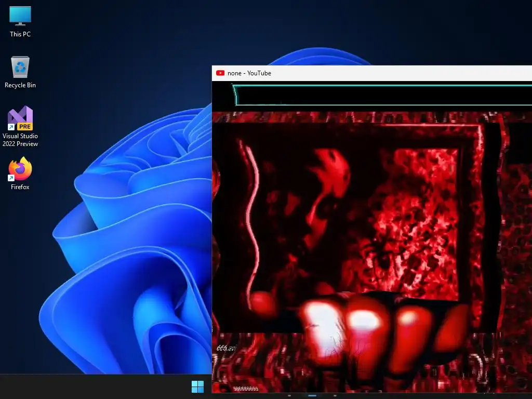Click the teal-bordered bar in the YouTube window

tap(382, 96)
